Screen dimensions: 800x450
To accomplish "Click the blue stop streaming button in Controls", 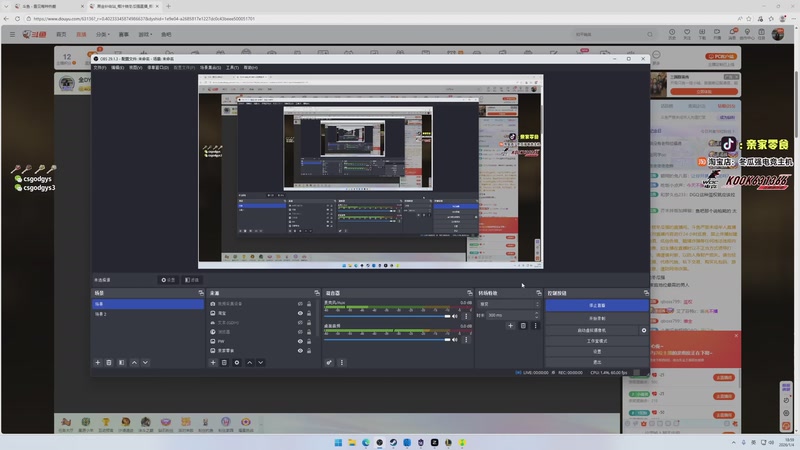I will [597, 305].
